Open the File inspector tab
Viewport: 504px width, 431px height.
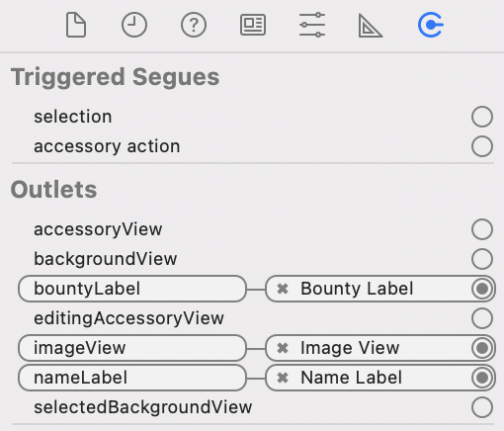click(76, 25)
